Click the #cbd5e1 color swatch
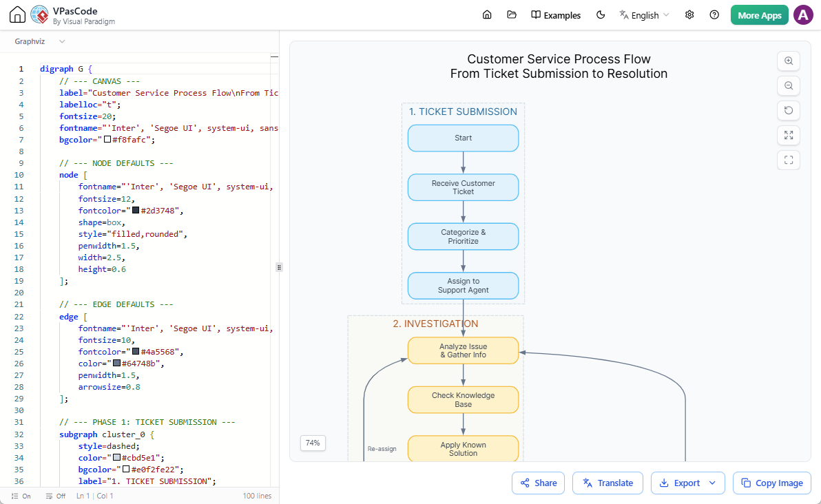821x504 pixels. coord(117,457)
